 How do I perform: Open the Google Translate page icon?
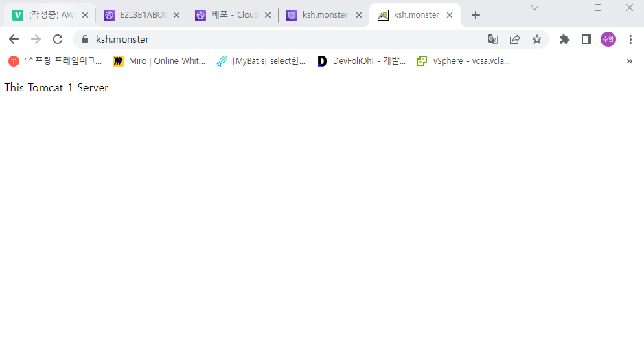(493, 39)
